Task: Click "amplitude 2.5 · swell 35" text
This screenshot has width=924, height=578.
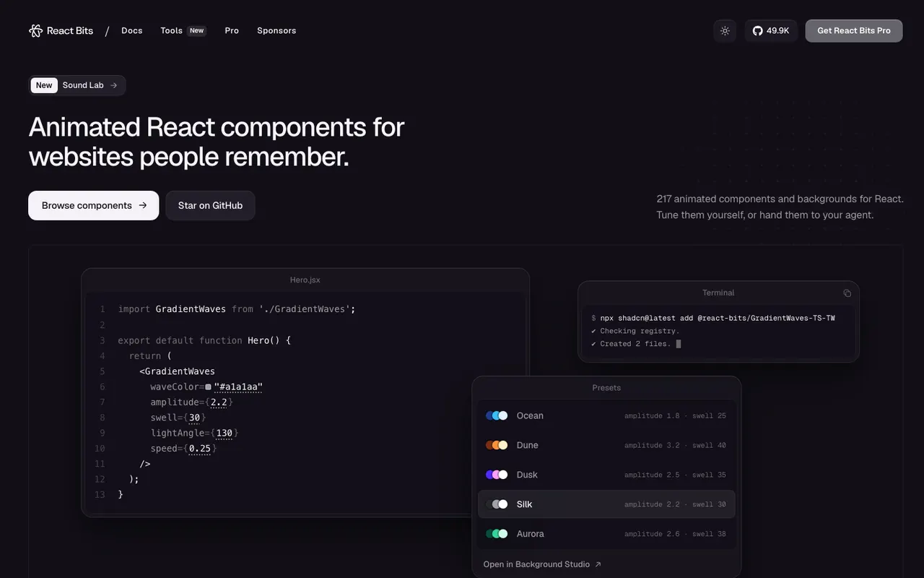Action: (675, 475)
